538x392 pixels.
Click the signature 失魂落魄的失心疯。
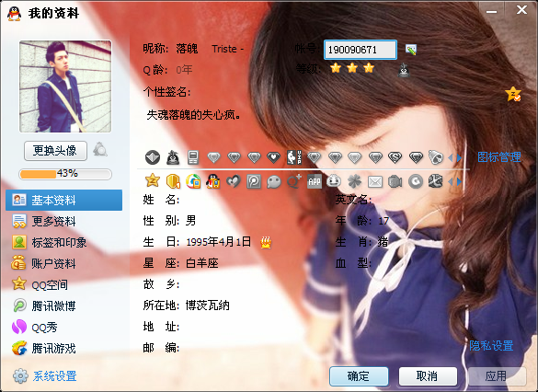pos(194,115)
